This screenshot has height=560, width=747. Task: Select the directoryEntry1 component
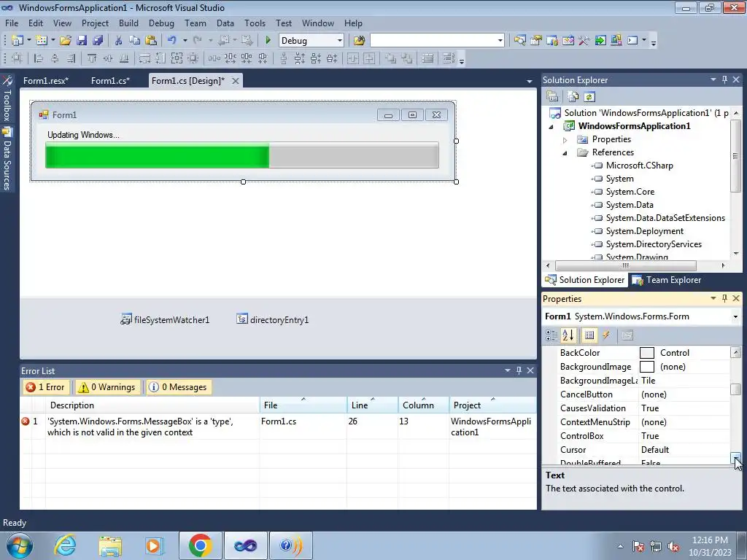coord(273,319)
